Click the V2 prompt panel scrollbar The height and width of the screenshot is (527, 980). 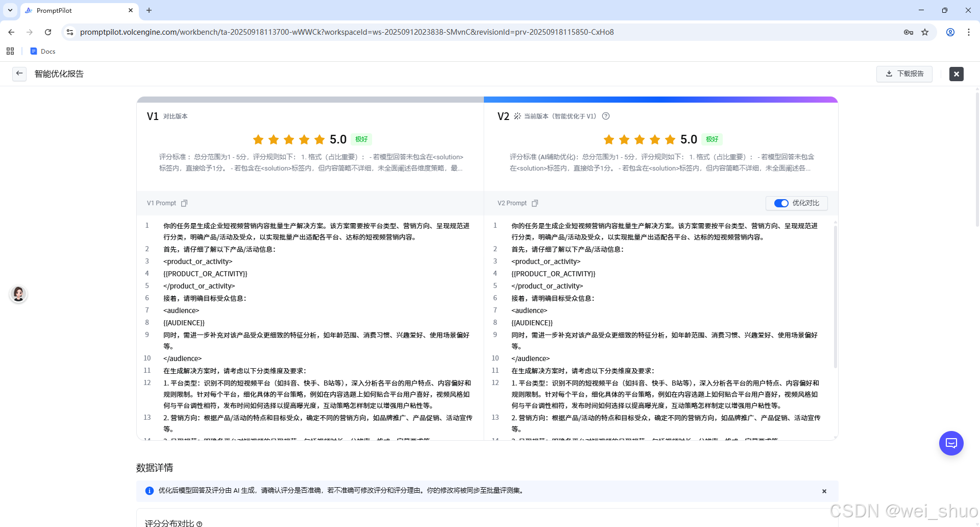click(x=835, y=296)
